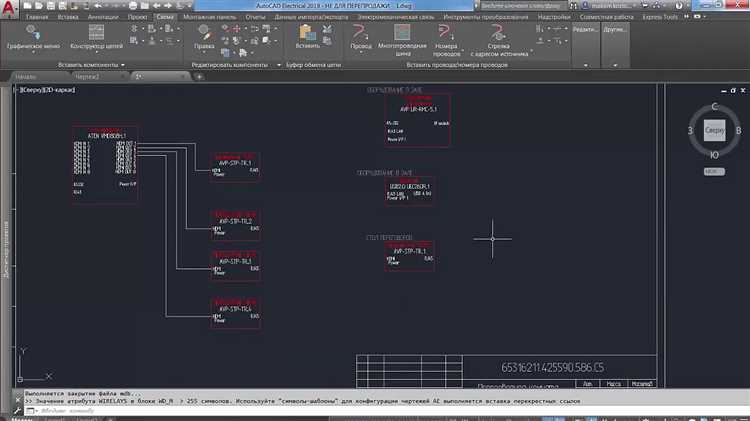Open the Диспетчер проектов side palette
Image resolution: width=750 pixels, height=421 pixels.
pyautogui.click(x=6, y=249)
